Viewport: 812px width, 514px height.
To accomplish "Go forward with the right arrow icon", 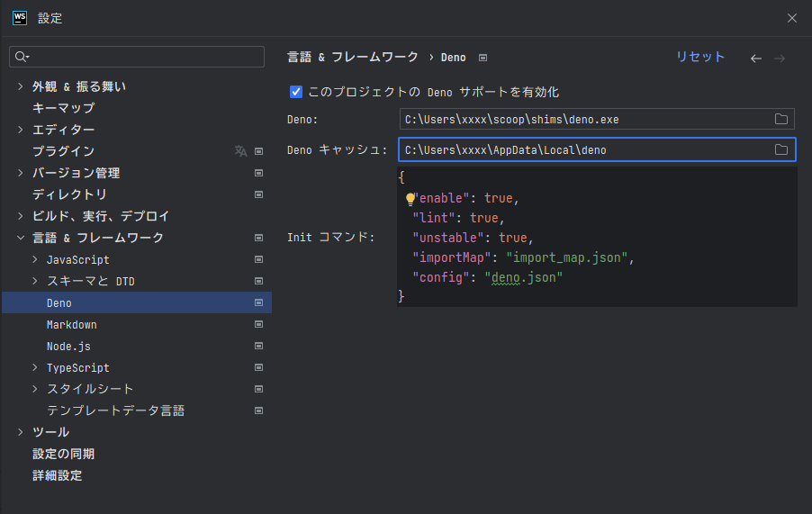I will (x=780, y=58).
